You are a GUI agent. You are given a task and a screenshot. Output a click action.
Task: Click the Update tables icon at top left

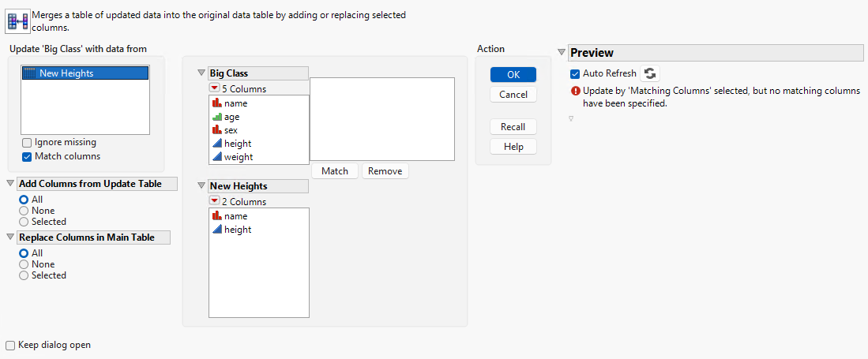(17, 21)
